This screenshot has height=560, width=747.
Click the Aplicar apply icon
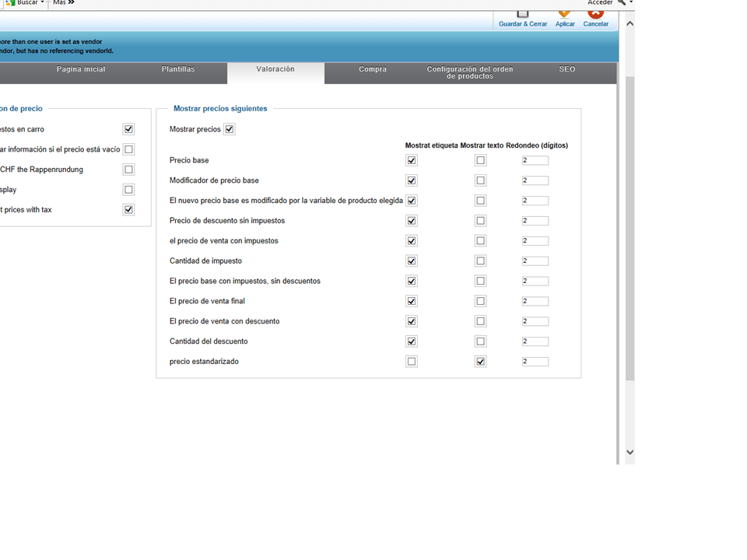[565, 14]
